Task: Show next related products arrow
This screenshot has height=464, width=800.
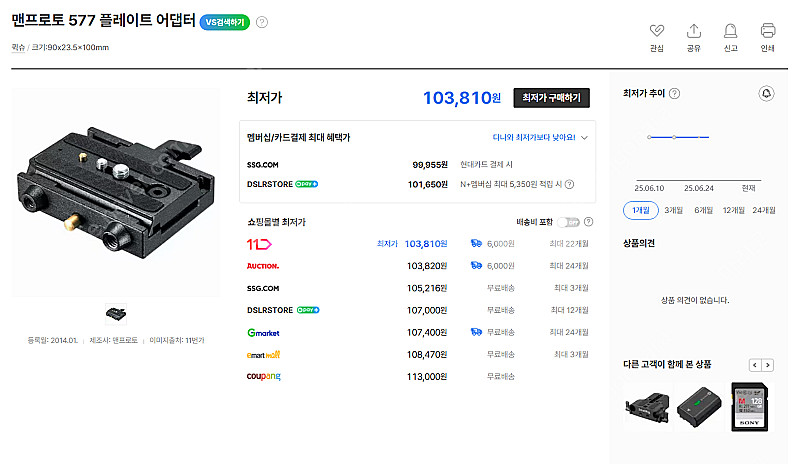Action: pyautogui.click(x=767, y=365)
